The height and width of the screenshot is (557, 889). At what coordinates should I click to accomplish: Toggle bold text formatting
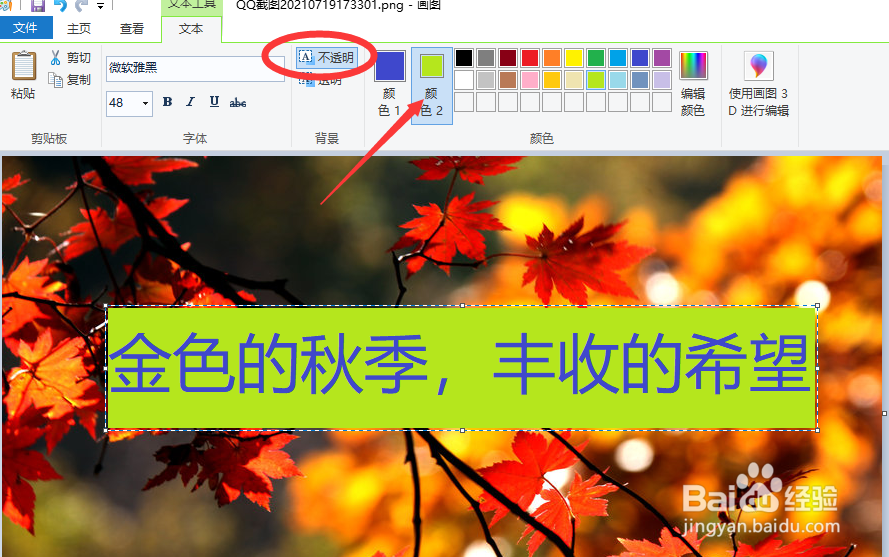(x=167, y=102)
